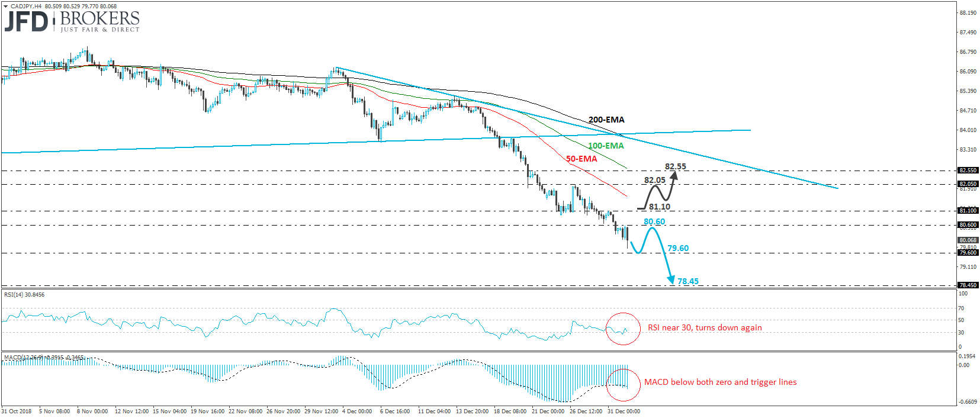
Task: Click 83.310 on the price axis
Action: coord(968,149)
